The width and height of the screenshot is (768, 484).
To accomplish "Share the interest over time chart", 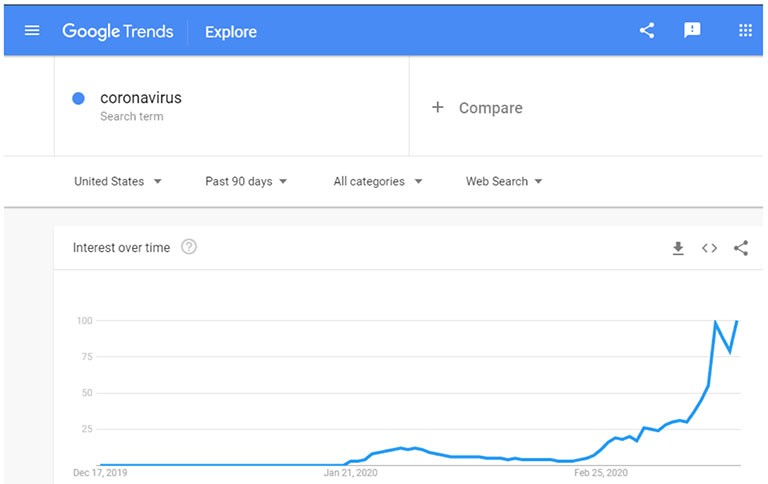I will (x=741, y=248).
